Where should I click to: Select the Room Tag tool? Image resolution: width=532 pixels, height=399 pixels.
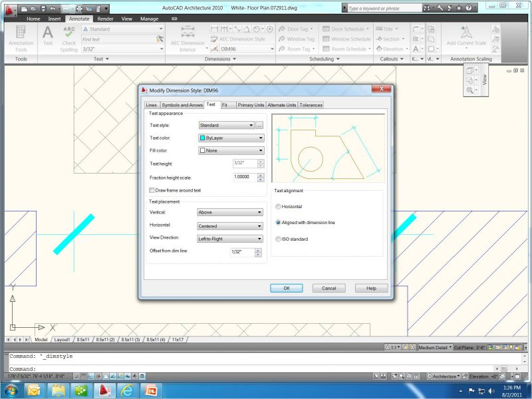point(295,49)
